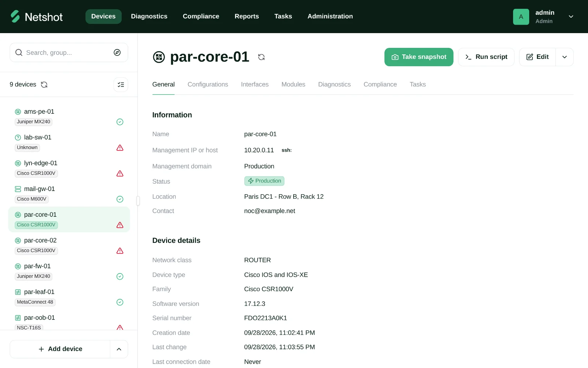Viewport: 588px width, 368px height.
Task: Expand the Edit button dropdown arrow
Action: coord(564,57)
